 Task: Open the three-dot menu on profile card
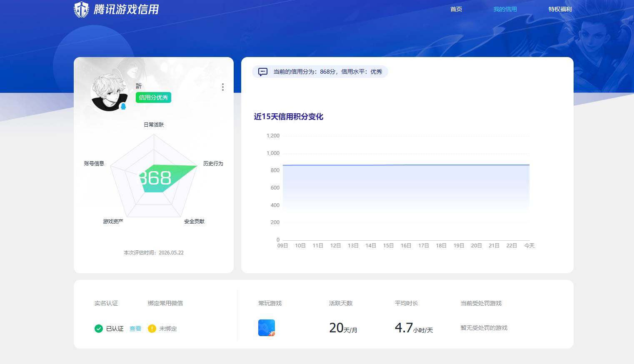(223, 87)
